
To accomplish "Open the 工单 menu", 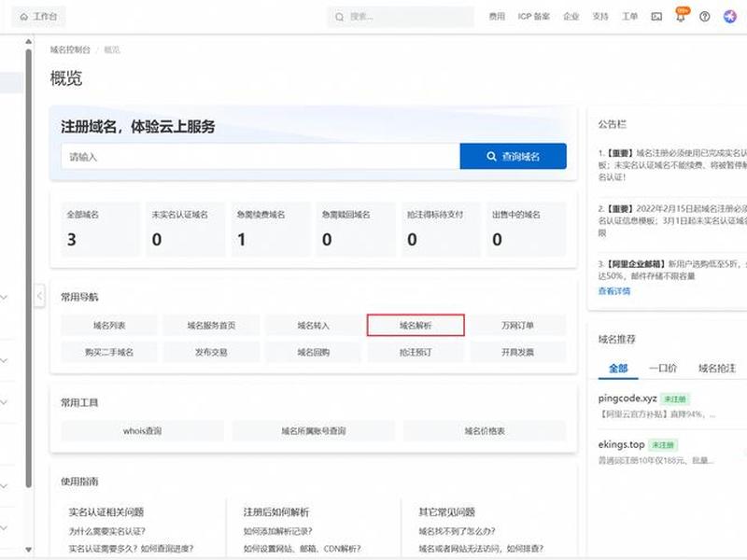I will pyautogui.click(x=629, y=17).
